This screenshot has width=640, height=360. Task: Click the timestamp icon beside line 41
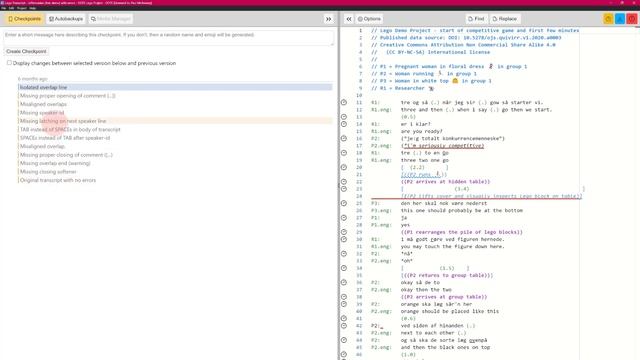344,318
